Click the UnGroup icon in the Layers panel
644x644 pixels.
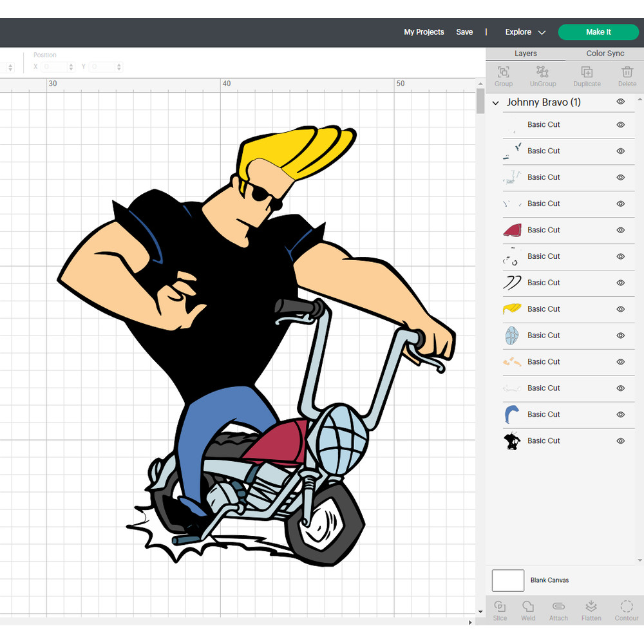click(x=542, y=75)
